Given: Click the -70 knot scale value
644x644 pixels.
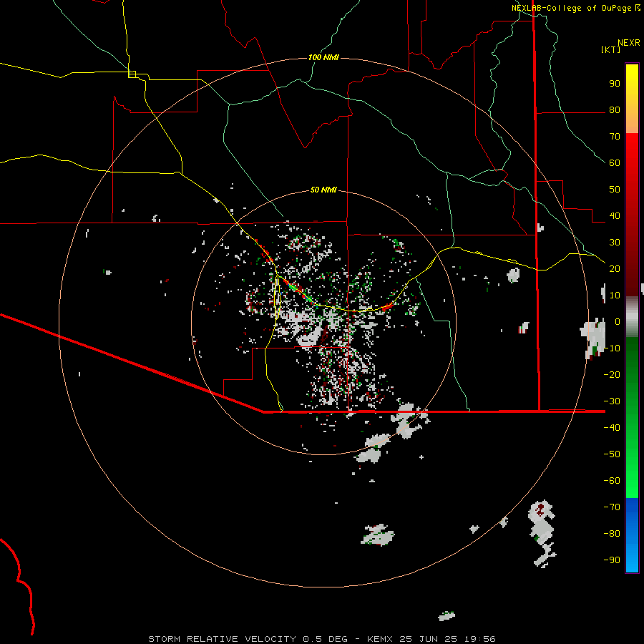Looking at the screenshot, I should tap(612, 507).
